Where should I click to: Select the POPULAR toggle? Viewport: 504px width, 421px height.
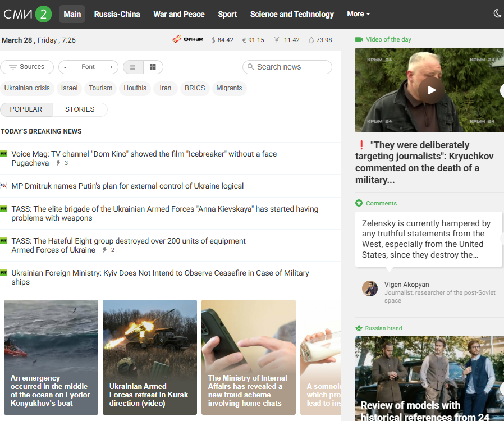(x=26, y=109)
